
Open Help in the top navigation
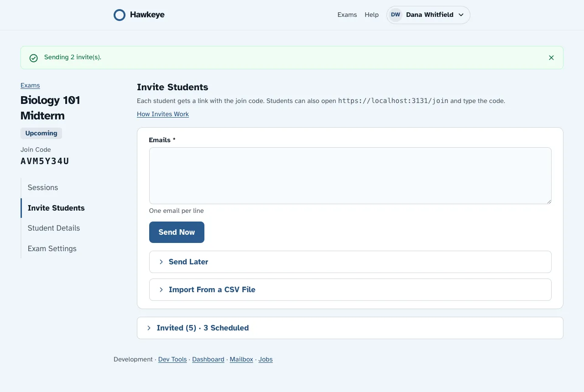[x=372, y=15]
